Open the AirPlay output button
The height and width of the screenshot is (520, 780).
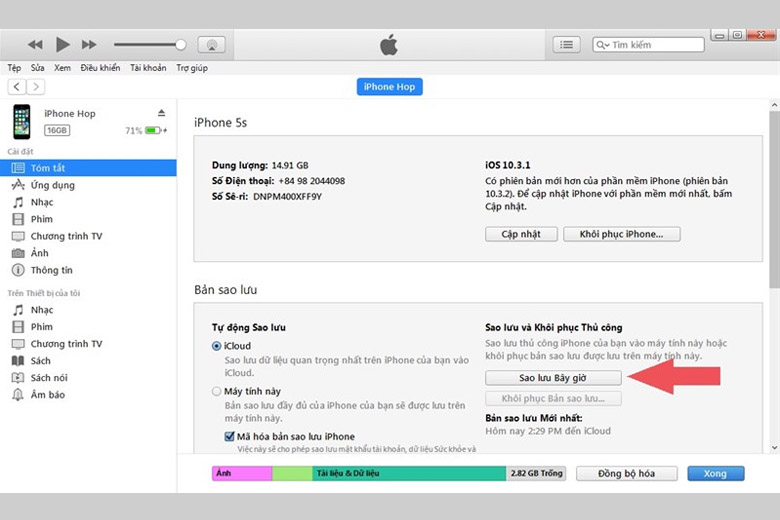tap(211, 45)
